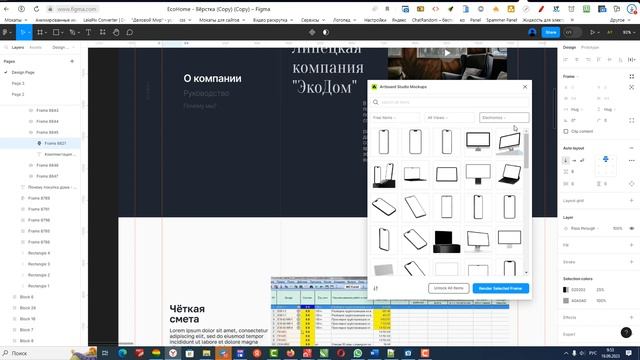Remove auto layout with minus icon

[x=632, y=148]
